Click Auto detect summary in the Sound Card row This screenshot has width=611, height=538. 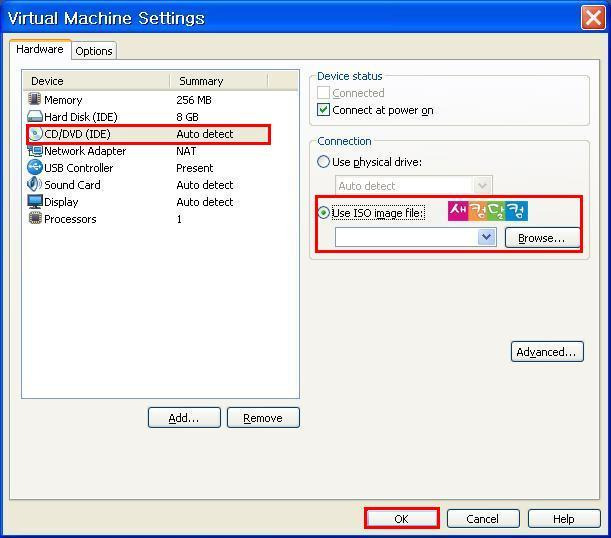[205, 185]
